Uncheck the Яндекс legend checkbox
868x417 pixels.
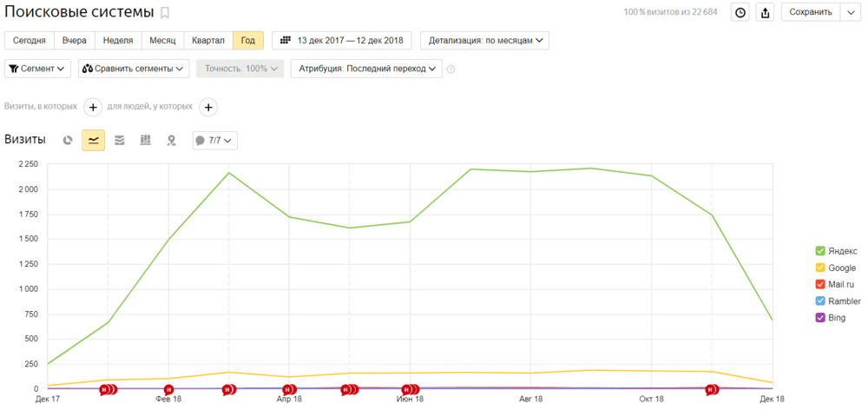pyautogui.click(x=820, y=251)
